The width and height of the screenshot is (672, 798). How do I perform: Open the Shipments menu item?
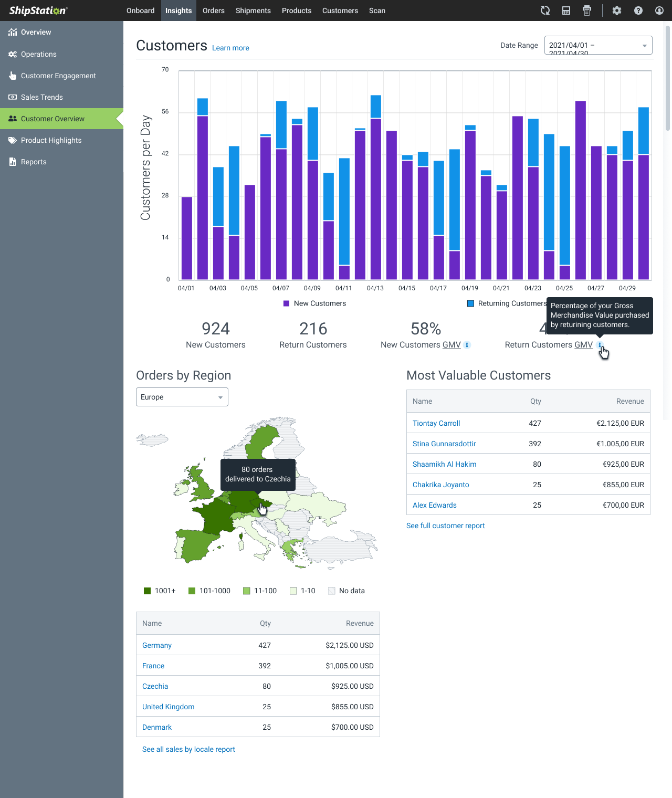point(253,10)
